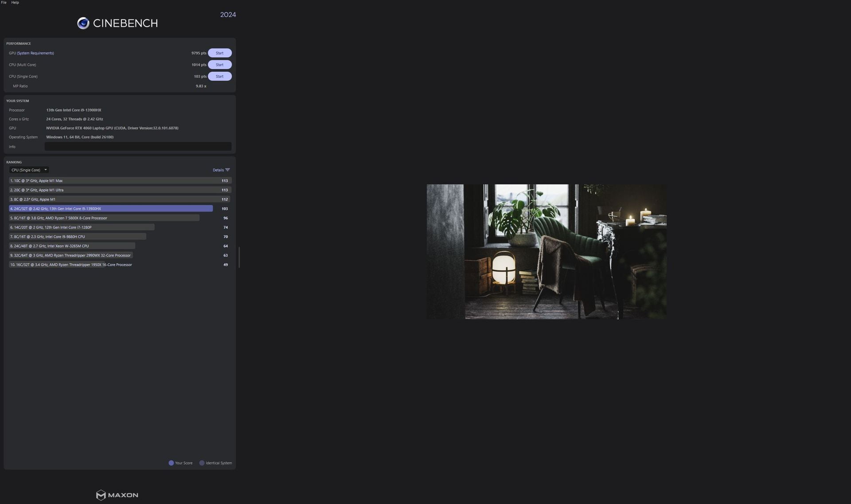This screenshot has height=504, width=851.
Task: Click the NVIDIA GeForce RTX 4060 GPU text
Action: point(112,128)
